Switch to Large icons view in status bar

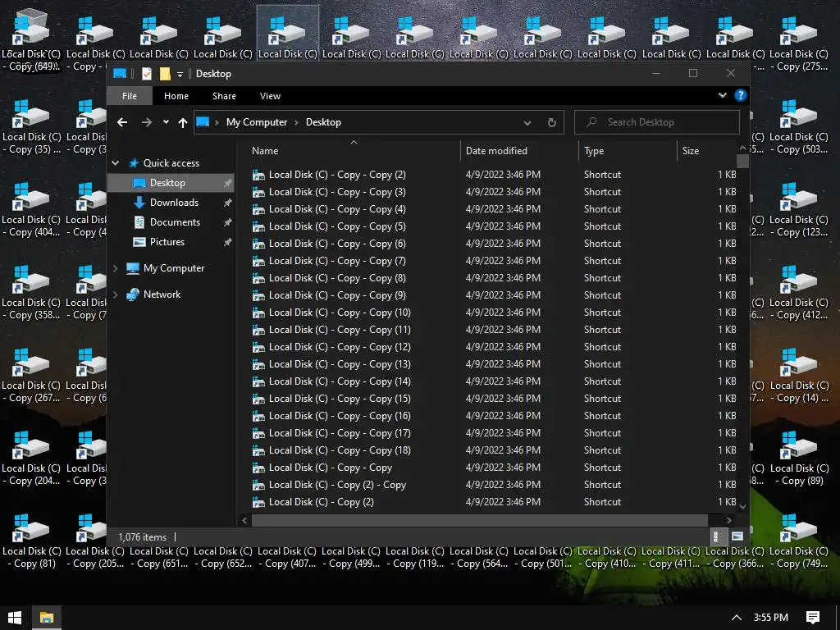pyautogui.click(x=737, y=536)
